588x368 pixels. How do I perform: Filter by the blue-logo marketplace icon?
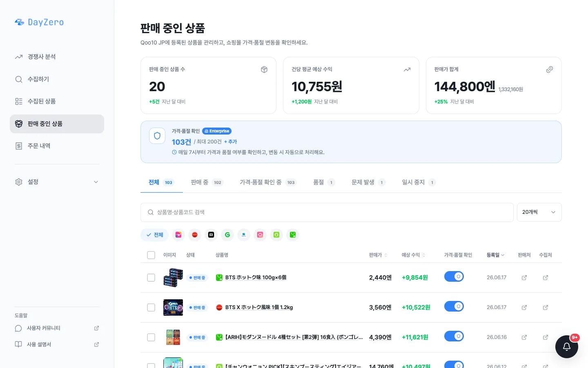point(244,235)
